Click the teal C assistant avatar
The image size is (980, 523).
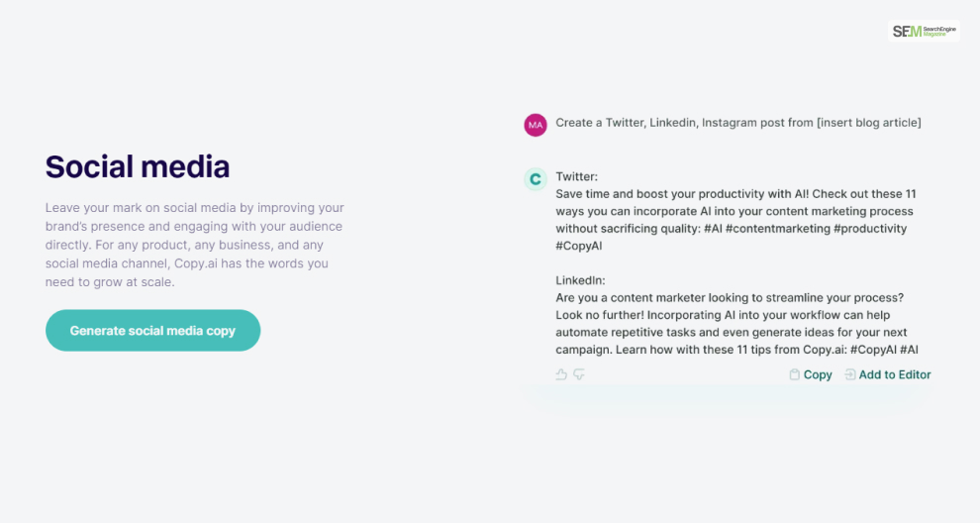535,179
